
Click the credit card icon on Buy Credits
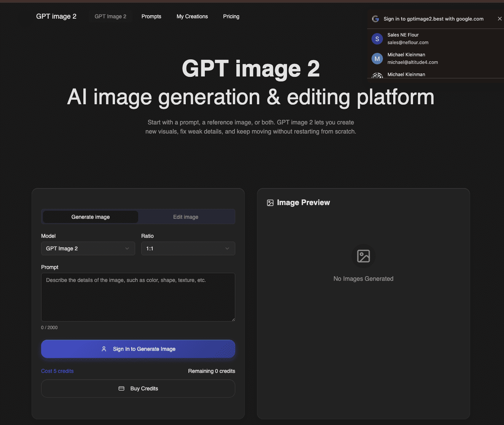point(121,388)
